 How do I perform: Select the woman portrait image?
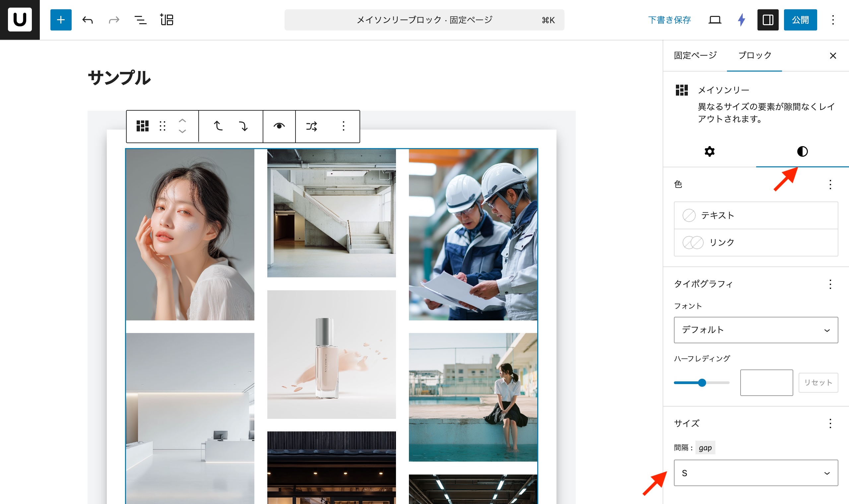click(x=190, y=234)
